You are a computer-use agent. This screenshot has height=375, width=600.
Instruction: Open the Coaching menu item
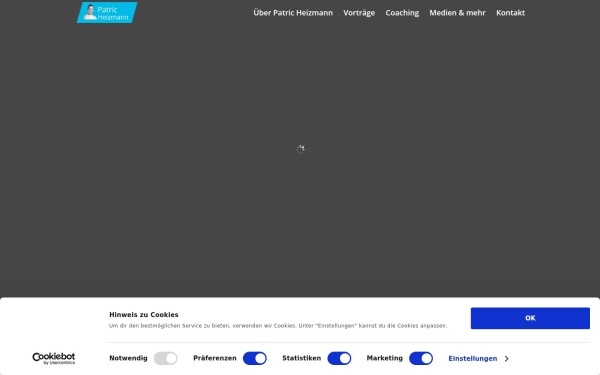(402, 13)
